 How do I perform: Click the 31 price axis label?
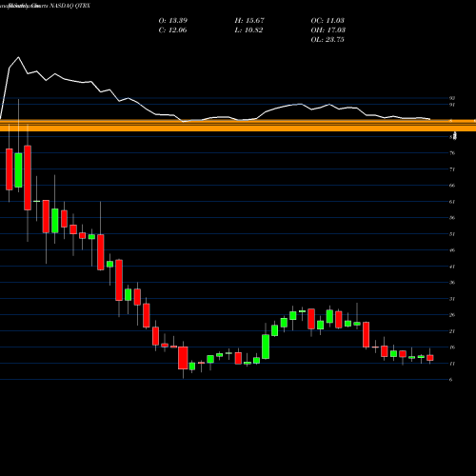pyautogui.click(x=452, y=299)
